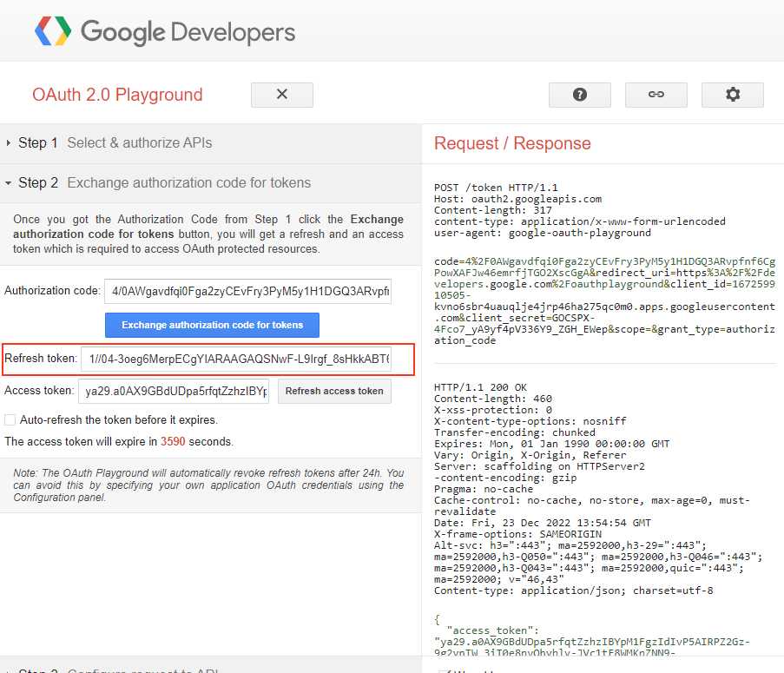Focus the Refresh token input field

(x=235, y=359)
